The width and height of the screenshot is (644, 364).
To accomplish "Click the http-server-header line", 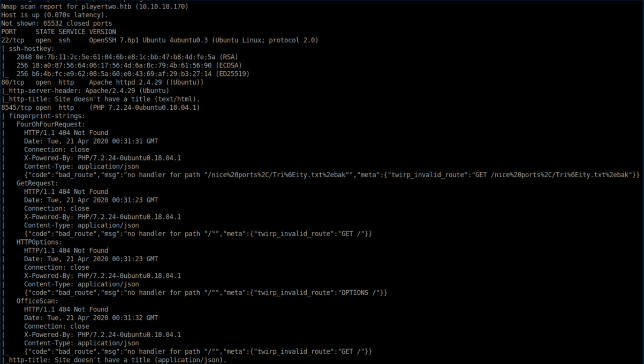I will coord(86,91).
